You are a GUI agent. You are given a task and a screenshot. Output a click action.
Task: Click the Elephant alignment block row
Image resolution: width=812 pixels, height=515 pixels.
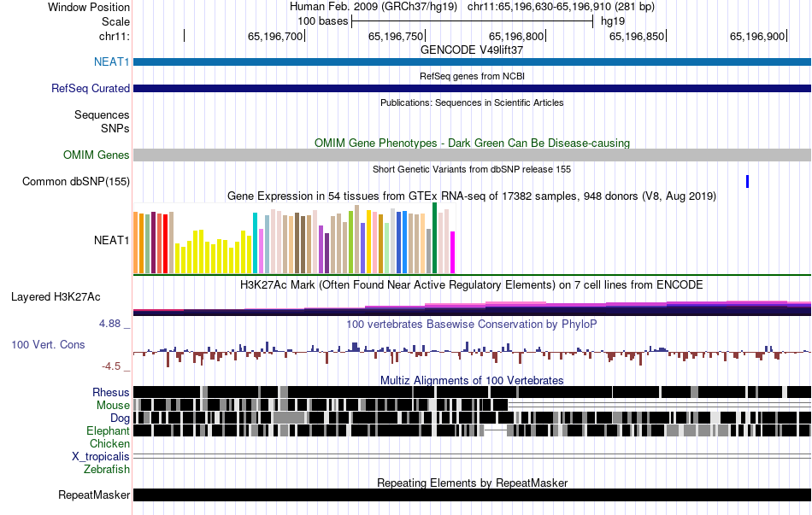coord(473,430)
